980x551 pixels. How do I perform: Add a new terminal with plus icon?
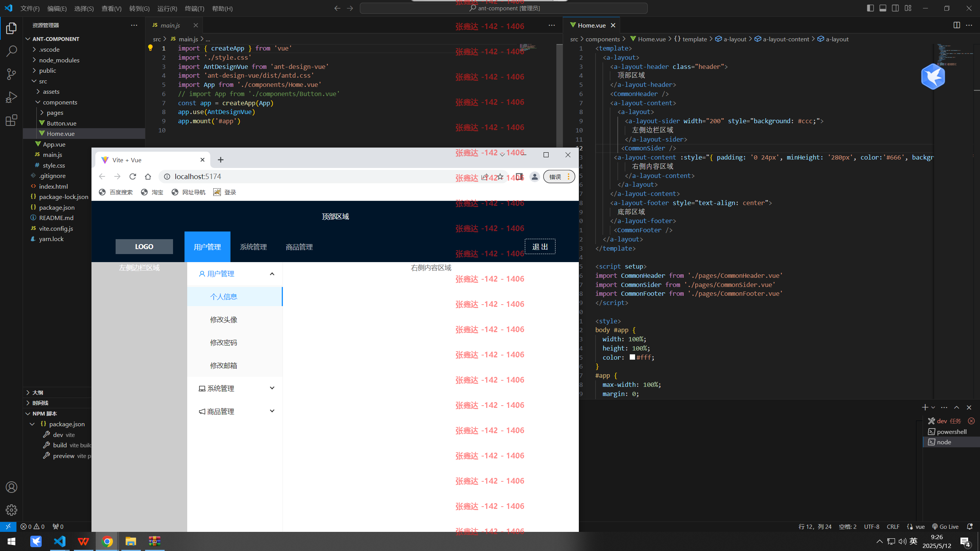pos(925,408)
